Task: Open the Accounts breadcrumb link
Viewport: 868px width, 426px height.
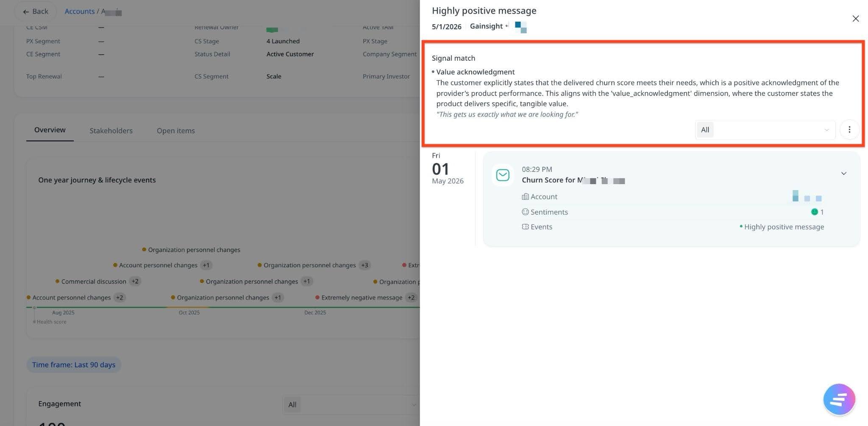Action: 80,11
